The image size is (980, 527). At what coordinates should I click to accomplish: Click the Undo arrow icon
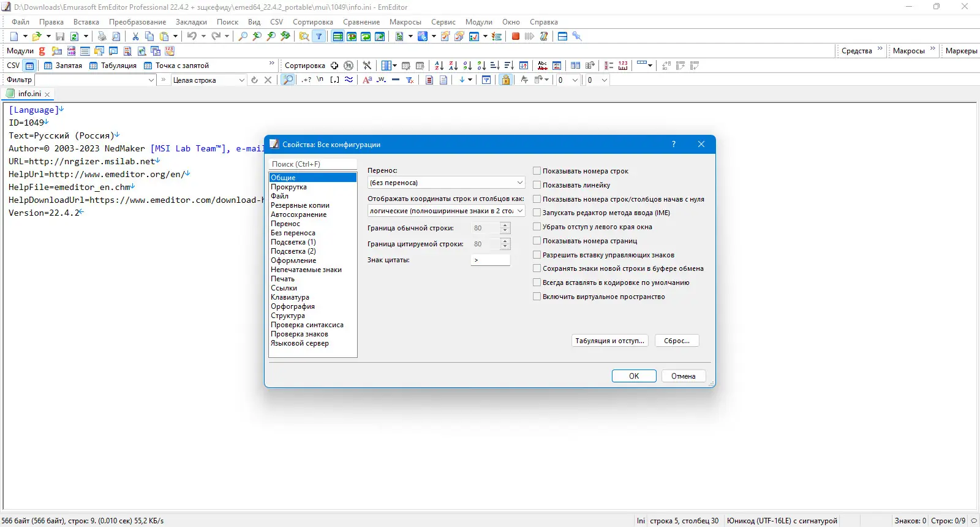coord(192,36)
